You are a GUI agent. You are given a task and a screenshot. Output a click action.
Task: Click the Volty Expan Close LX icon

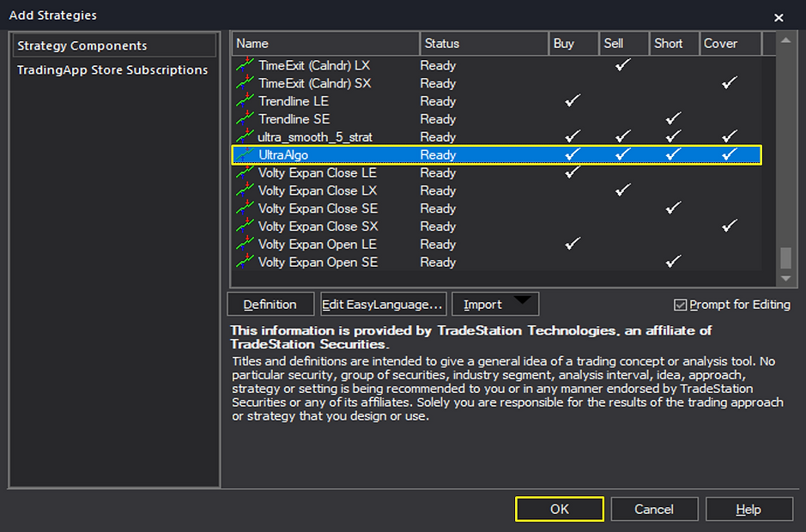click(245, 190)
